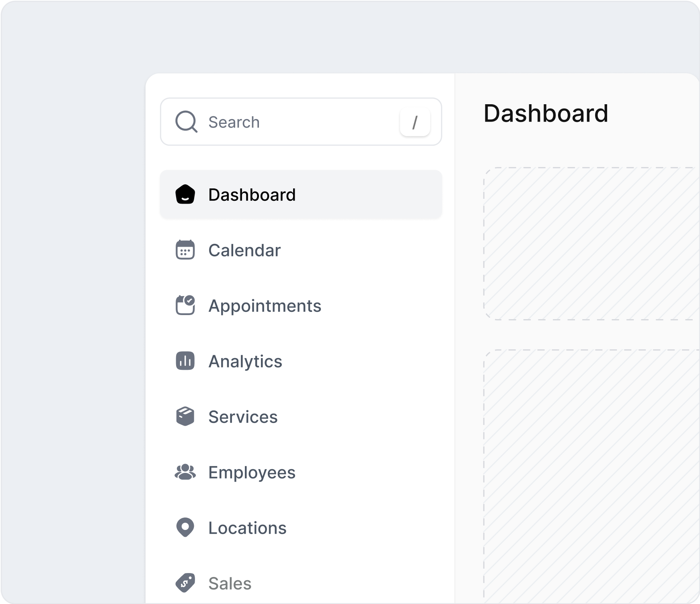Open the Dashboard menu item
This screenshot has width=700, height=604.
[x=252, y=195]
